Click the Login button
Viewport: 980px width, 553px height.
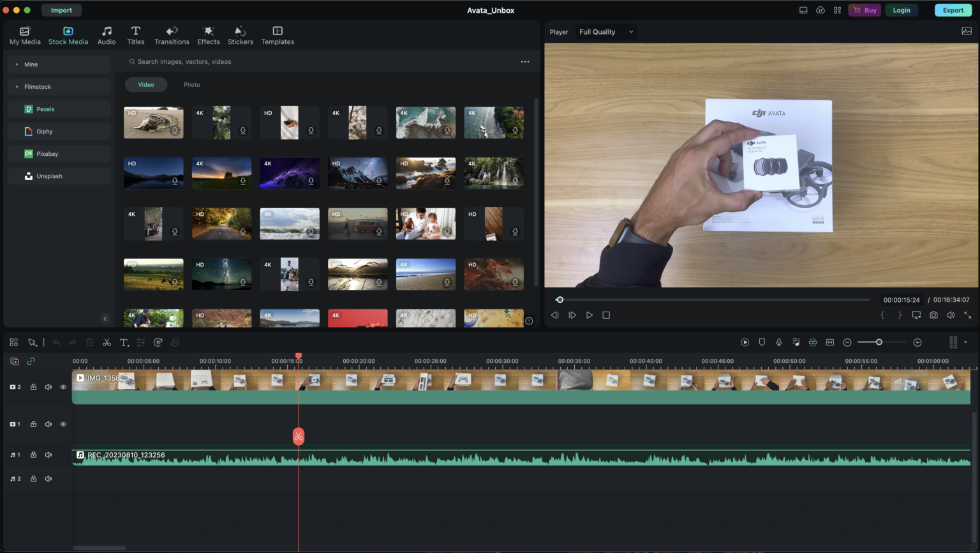point(902,10)
